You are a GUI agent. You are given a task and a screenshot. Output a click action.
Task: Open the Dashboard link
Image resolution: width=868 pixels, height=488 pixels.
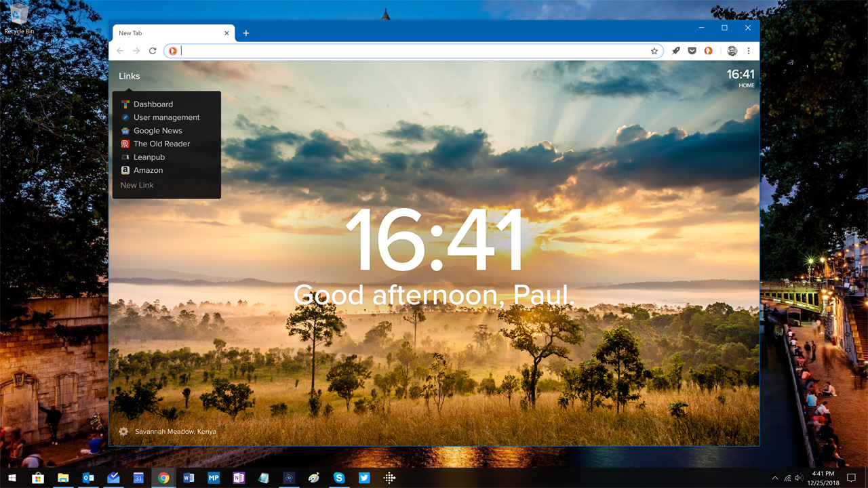153,104
